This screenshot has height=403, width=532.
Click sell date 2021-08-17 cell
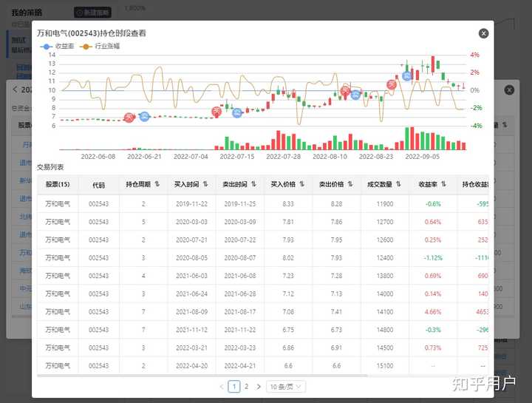[x=240, y=311]
